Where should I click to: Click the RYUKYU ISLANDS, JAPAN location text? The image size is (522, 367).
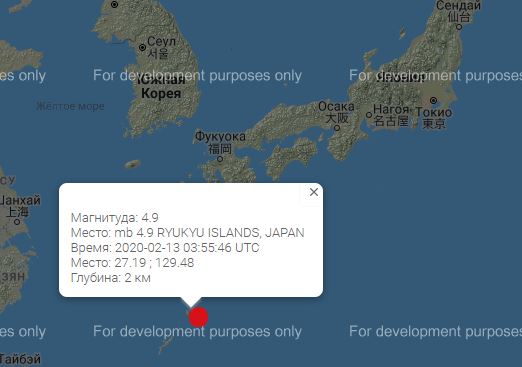tap(231, 233)
